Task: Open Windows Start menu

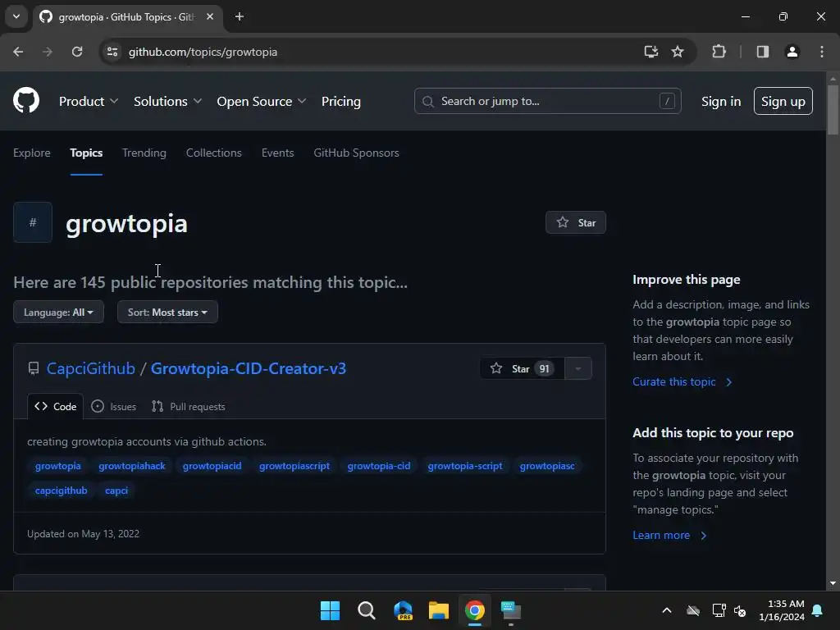Action: coord(330,610)
